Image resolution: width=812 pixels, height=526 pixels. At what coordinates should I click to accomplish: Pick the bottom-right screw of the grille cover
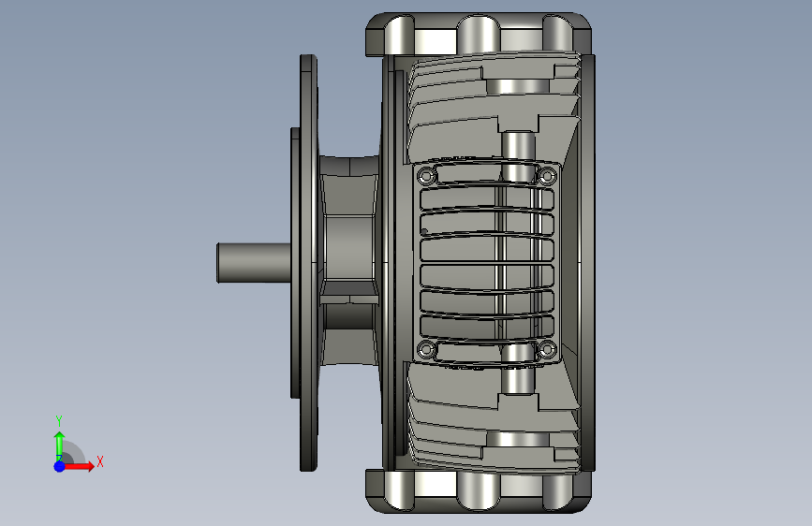tap(547, 349)
